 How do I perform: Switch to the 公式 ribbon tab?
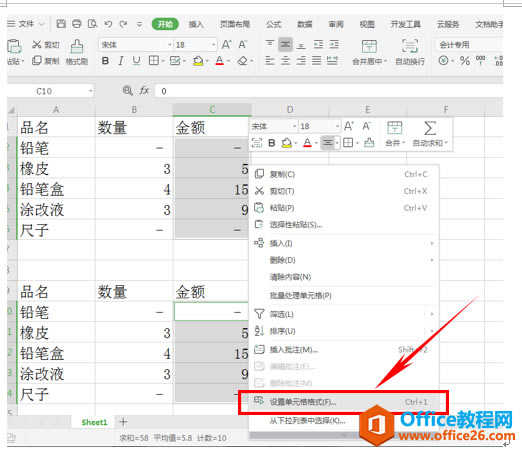pos(274,24)
